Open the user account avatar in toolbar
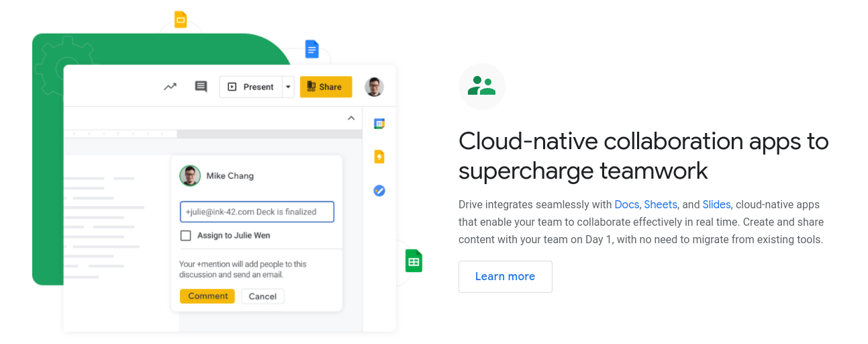 tap(374, 87)
